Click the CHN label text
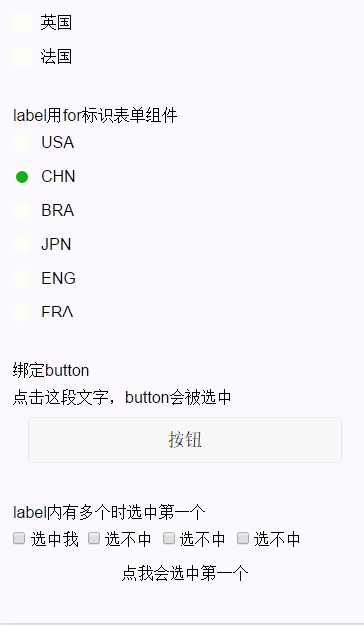This screenshot has height=625, width=364. (58, 176)
